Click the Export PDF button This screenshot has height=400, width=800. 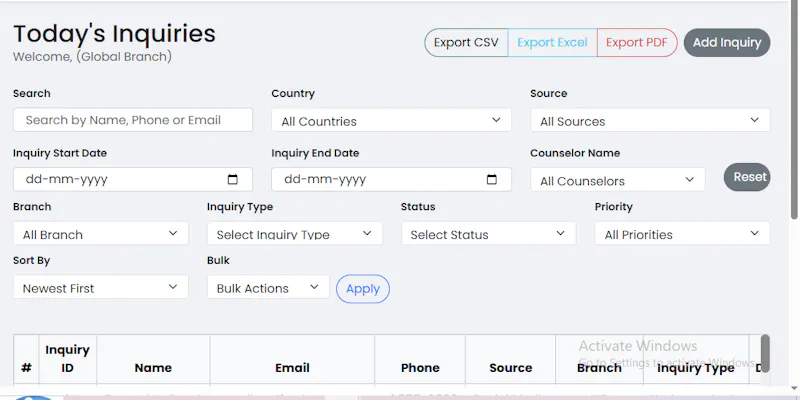[x=637, y=42]
